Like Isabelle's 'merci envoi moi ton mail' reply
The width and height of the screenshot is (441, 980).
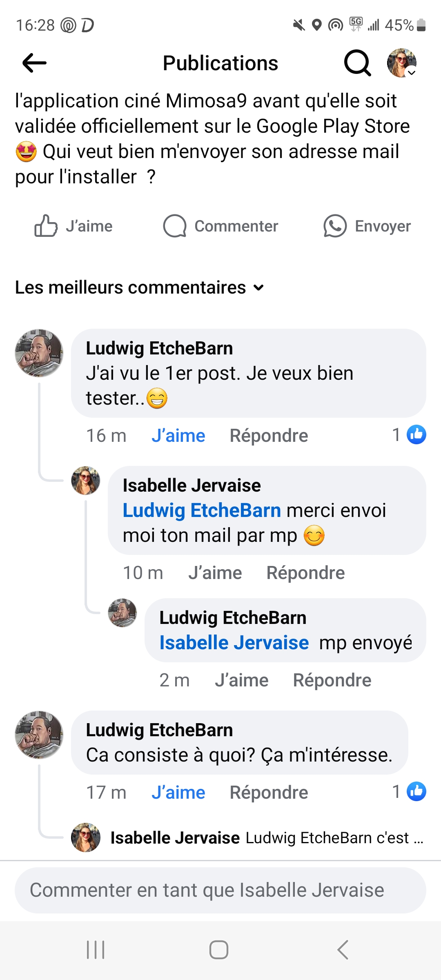(215, 573)
